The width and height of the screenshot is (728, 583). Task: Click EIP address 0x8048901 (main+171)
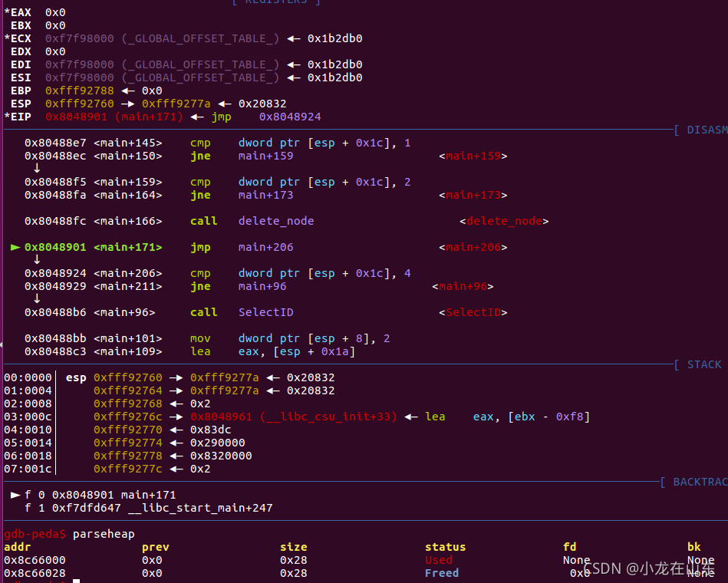click(114, 117)
